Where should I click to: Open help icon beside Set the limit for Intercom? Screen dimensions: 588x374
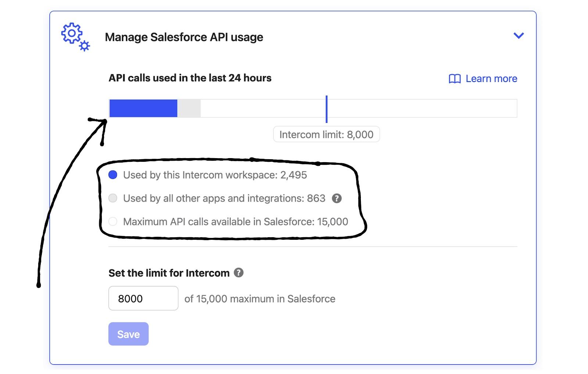[x=239, y=273]
